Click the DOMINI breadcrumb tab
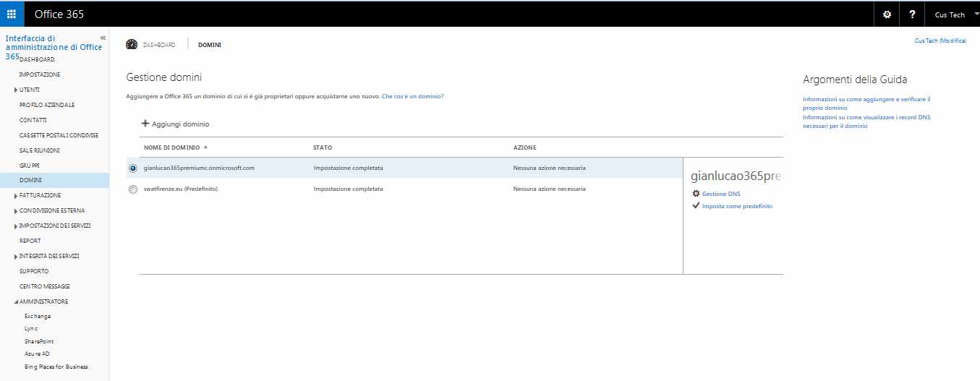980x381 pixels. pyautogui.click(x=210, y=45)
